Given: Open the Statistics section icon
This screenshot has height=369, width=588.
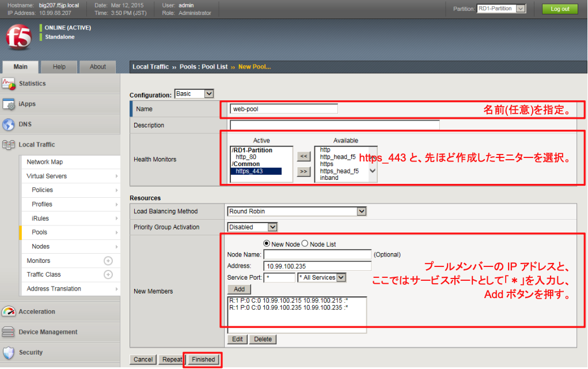Looking at the screenshot, I should [9, 84].
